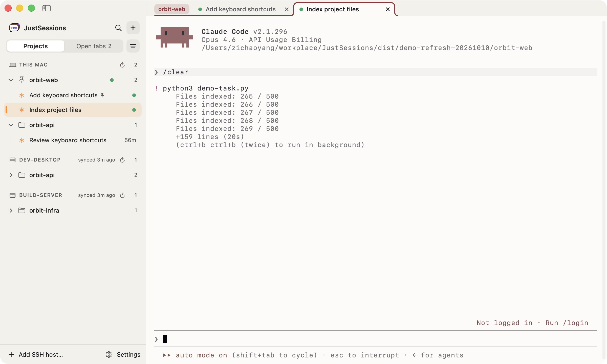Click the DEV-DESKTOP server icon

[13, 160]
